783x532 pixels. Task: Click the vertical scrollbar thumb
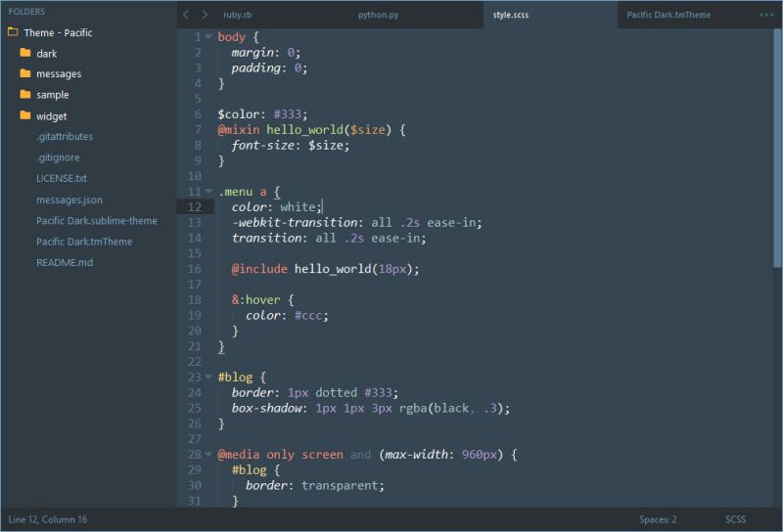[x=776, y=149]
